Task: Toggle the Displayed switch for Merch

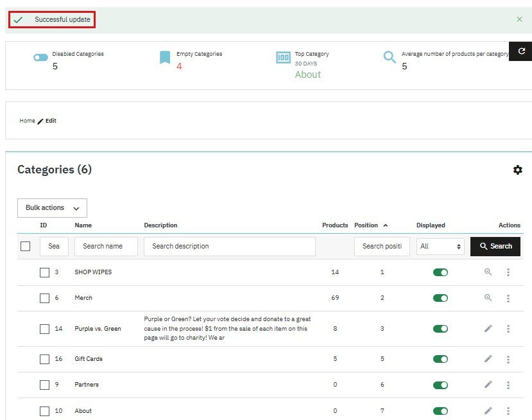Action: click(x=440, y=298)
